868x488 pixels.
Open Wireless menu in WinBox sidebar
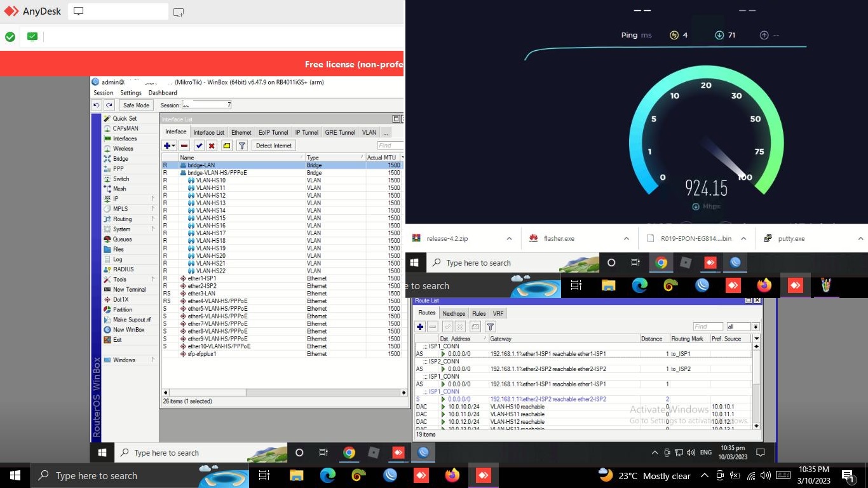click(x=123, y=149)
